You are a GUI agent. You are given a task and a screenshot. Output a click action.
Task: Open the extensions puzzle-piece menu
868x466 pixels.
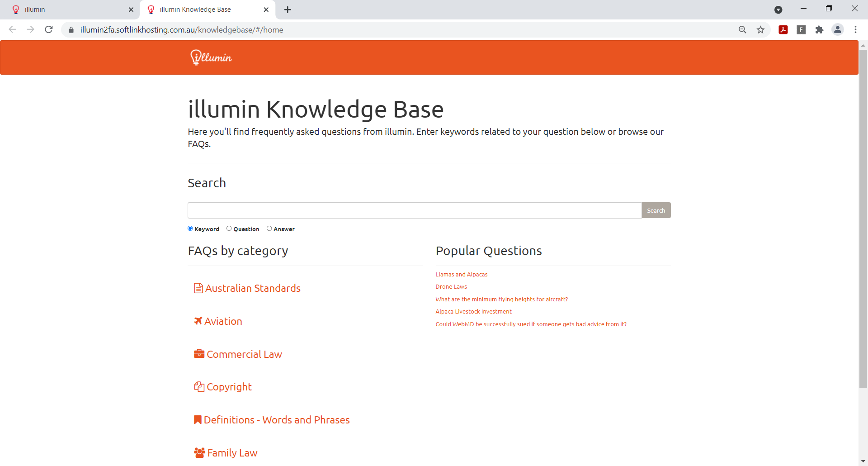click(x=820, y=29)
